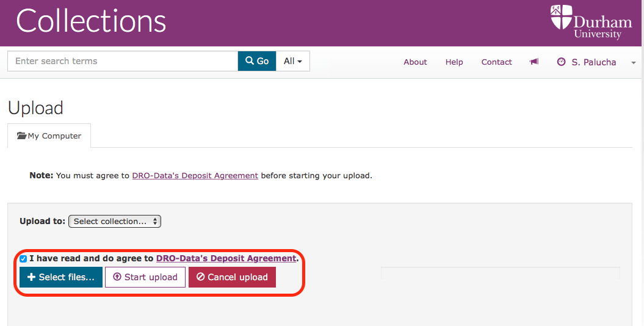Click the Durham University logo

pos(591,22)
